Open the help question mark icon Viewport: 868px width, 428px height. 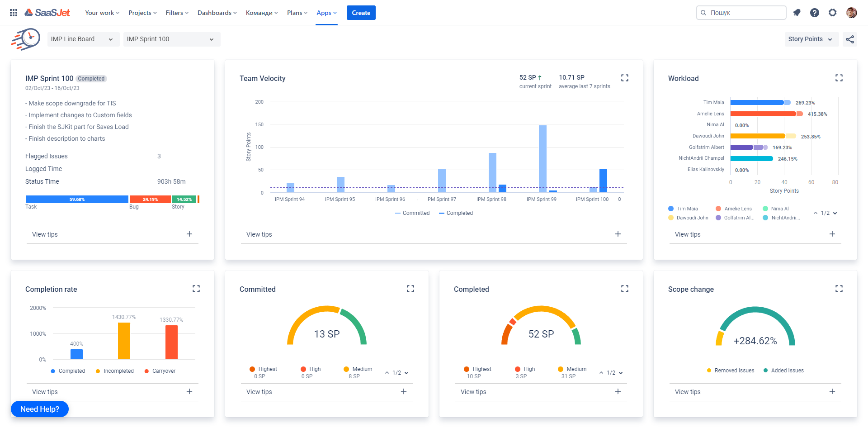pos(815,13)
